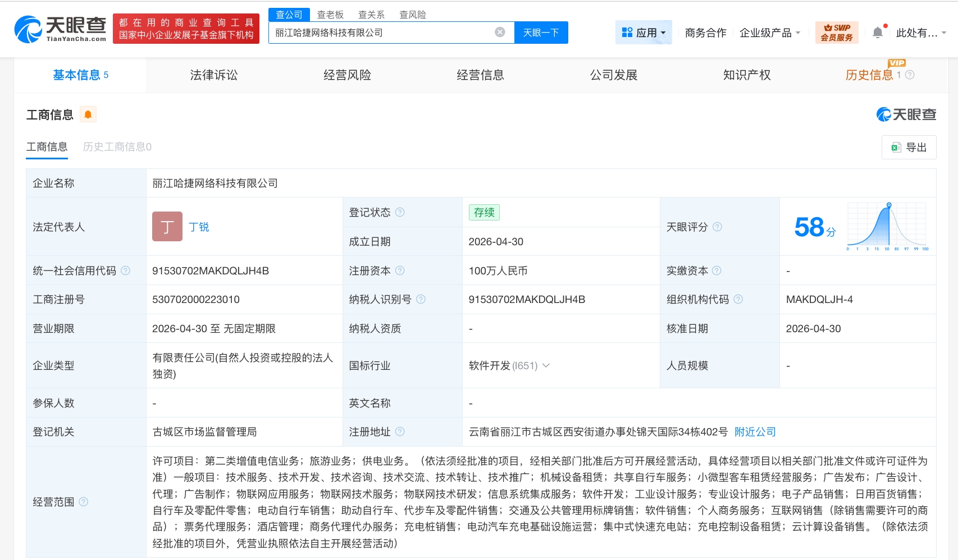Switch to the 查公司 search tab
The image size is (958, 560).
[x=289, y=15]
